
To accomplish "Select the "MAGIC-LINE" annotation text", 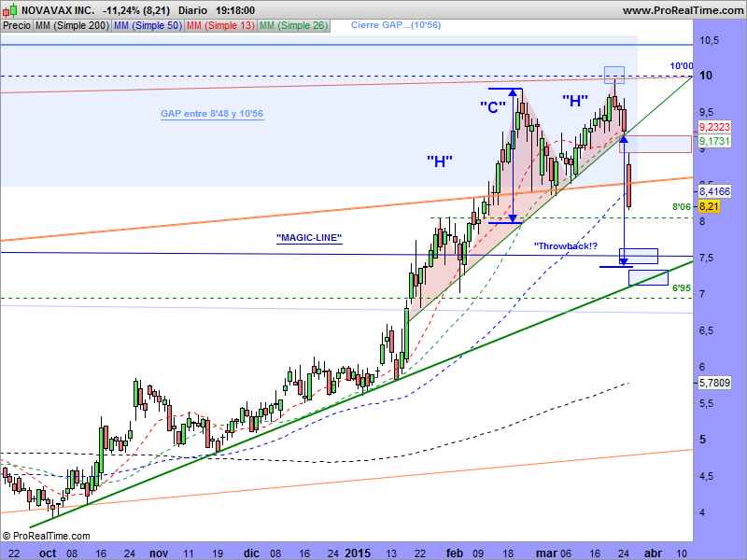I will 309,238.
